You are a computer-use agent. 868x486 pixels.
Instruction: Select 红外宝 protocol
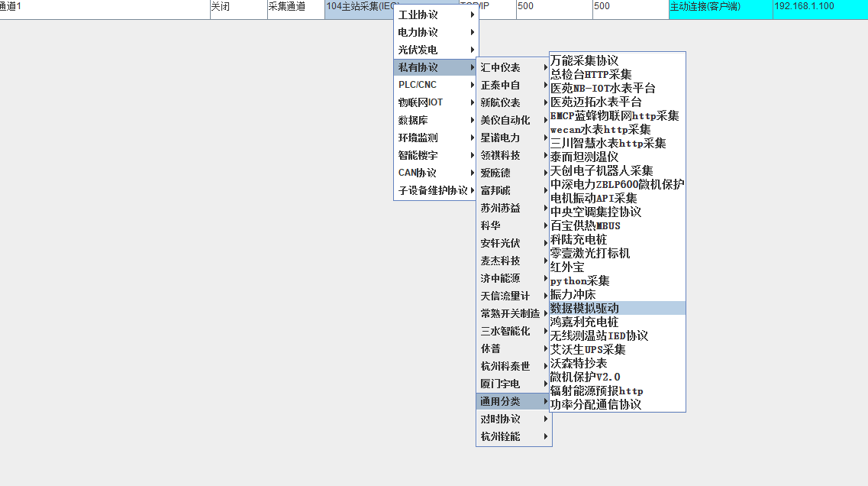point(618,267)
